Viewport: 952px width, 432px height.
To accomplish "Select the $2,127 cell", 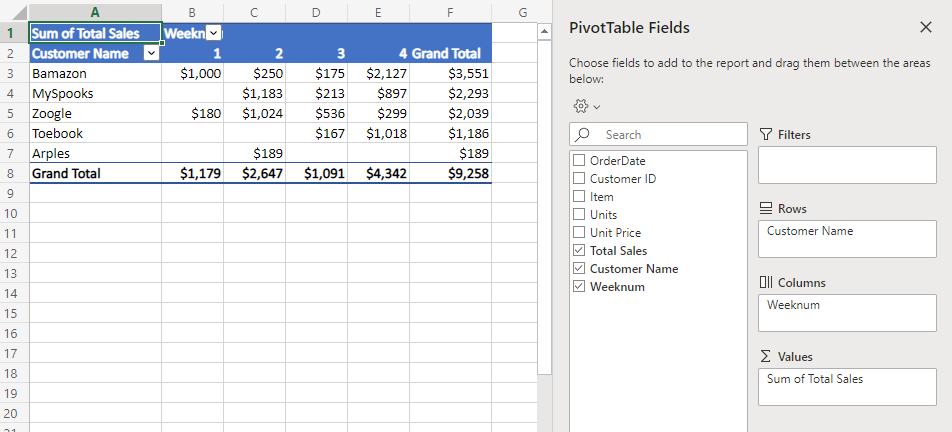I will (x=378, y=73).
